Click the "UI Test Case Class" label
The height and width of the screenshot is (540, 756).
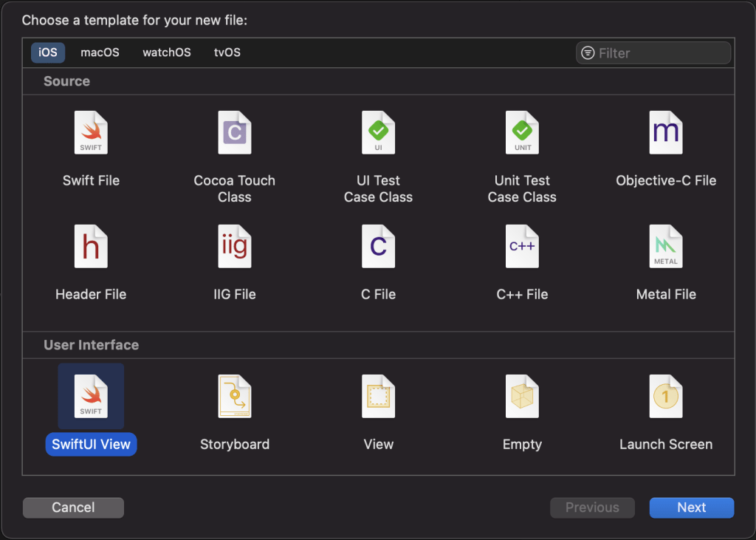tap(378, 188)
